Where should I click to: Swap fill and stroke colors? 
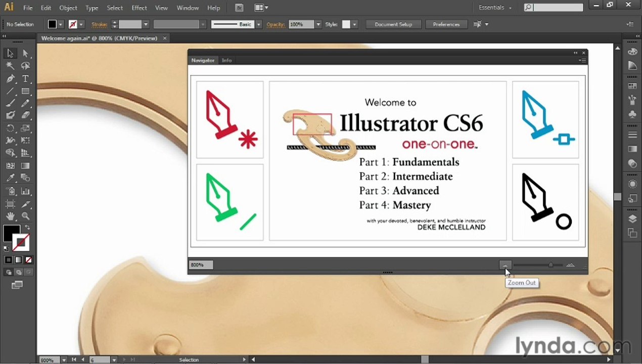point(27,228)
